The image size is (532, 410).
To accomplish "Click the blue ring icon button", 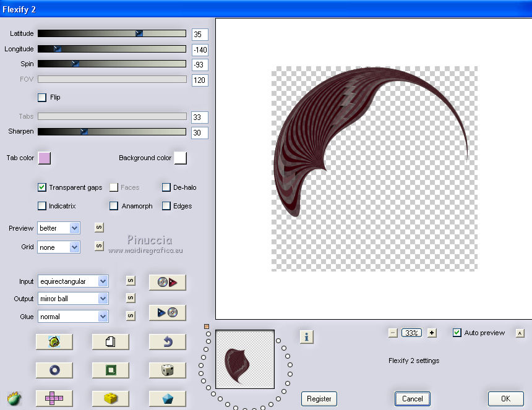I will coord(54,370).
